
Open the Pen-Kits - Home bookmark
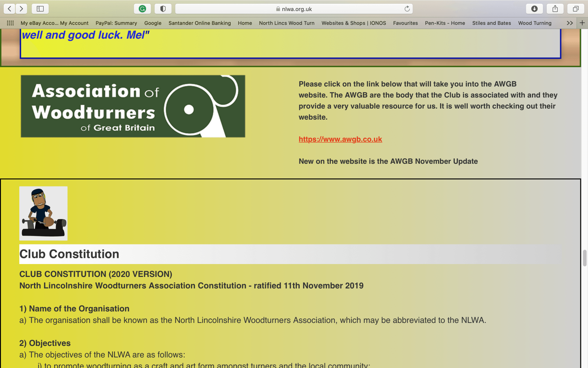tap(445, 23)
